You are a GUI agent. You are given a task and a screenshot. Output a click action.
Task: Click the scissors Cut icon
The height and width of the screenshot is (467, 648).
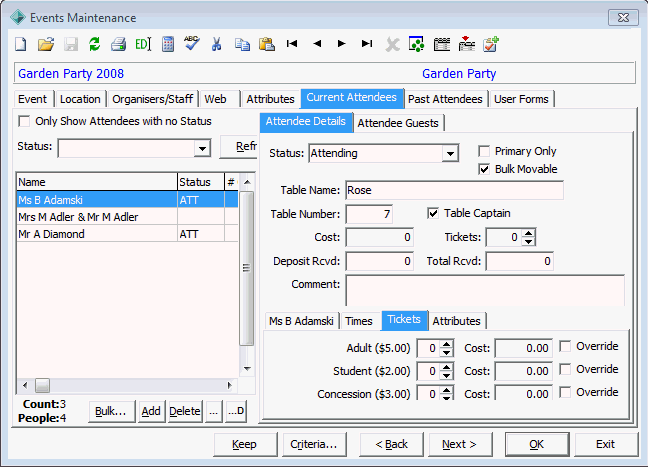click(x=216, y=44)
